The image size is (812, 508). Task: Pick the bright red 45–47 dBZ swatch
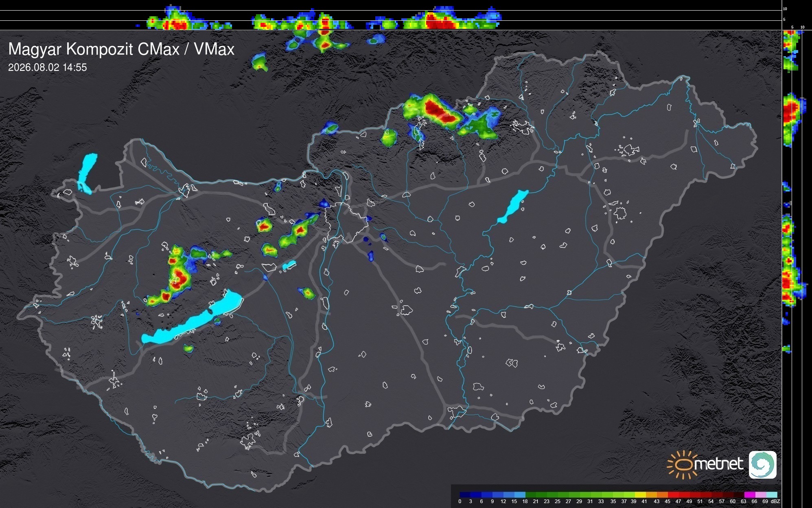click(x=673, y=495)
